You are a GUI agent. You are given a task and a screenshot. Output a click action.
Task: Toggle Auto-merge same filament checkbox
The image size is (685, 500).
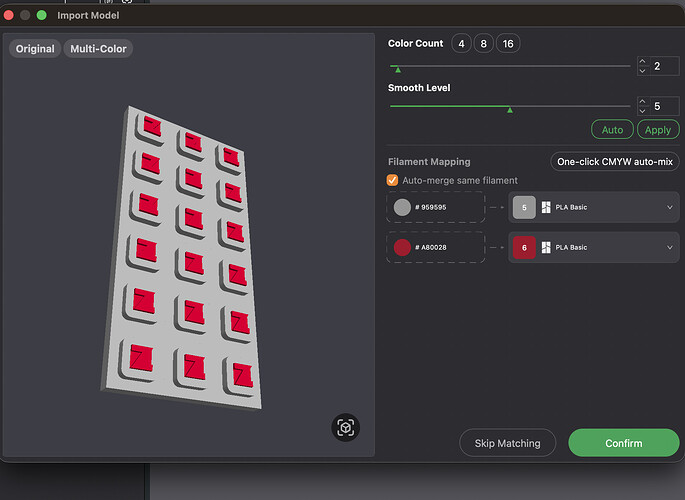tap(392, 180)
